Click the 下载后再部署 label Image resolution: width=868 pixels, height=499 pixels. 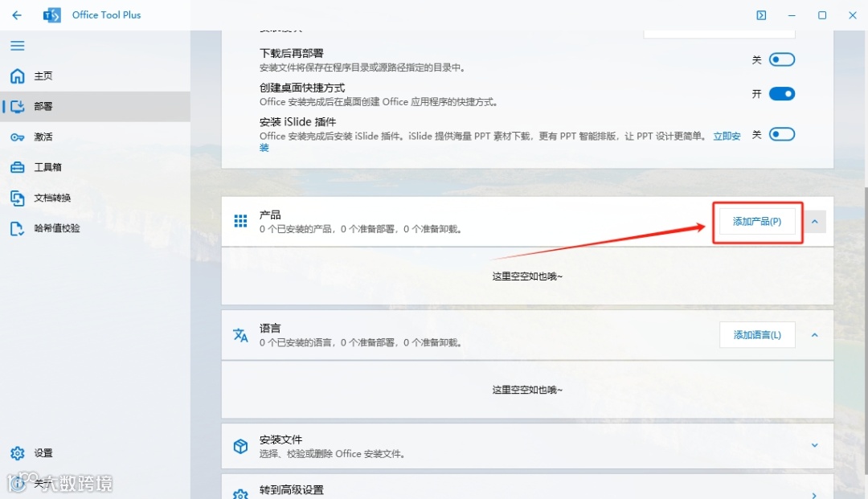tap(291, 54)
